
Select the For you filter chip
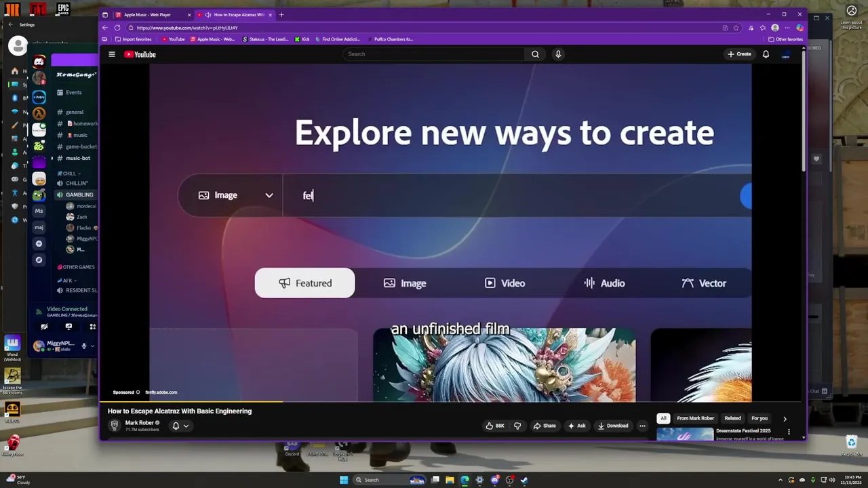(759, 418)
